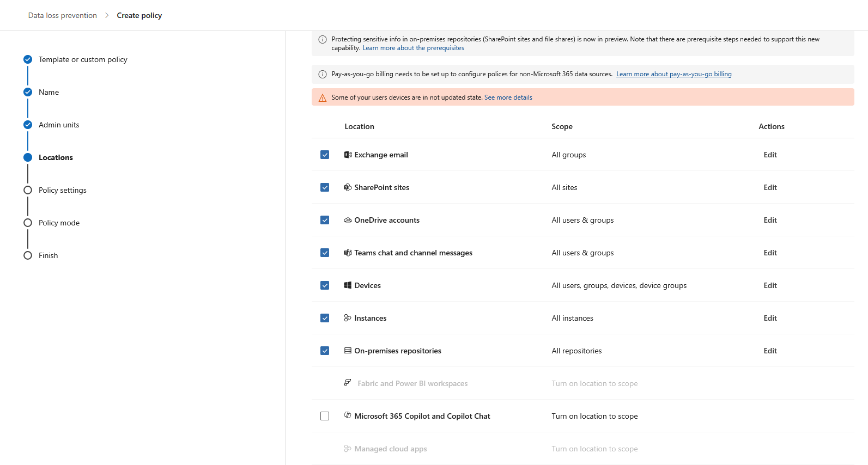The image size is (868, 465).
Task: Edit scope for On-premises repositories
Action: (770, 351)
